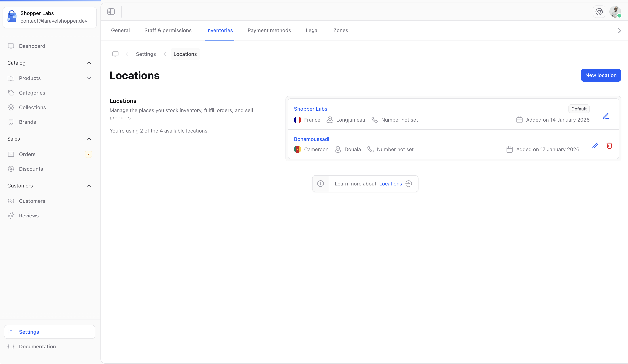Switch to the Payment methods tab
This screenshot has height=364, width=628.
(269, 30)
